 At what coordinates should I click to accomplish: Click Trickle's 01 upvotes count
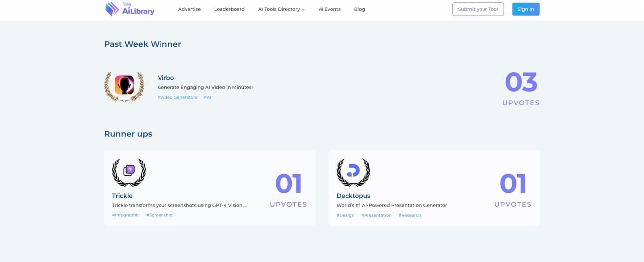pyautogui.click(x=289, y=184)
